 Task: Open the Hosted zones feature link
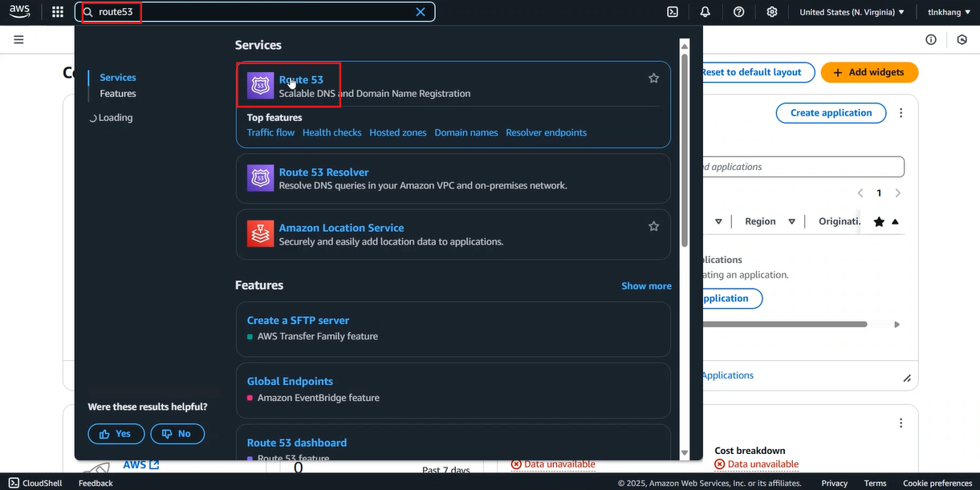(398, 132)
